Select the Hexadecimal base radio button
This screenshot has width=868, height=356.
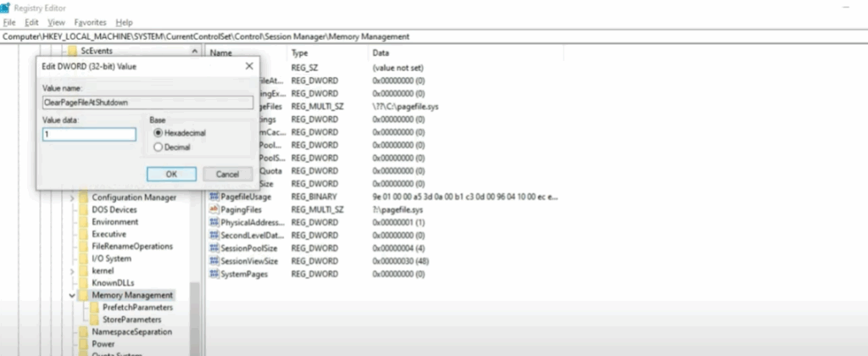pos(159,133)
